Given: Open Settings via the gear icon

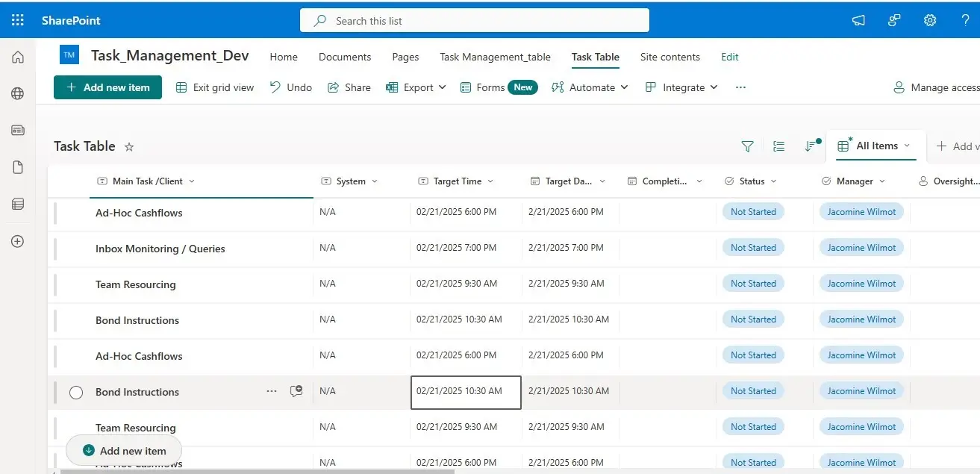Looking at the screenshot, I should [x=929, y=20].
